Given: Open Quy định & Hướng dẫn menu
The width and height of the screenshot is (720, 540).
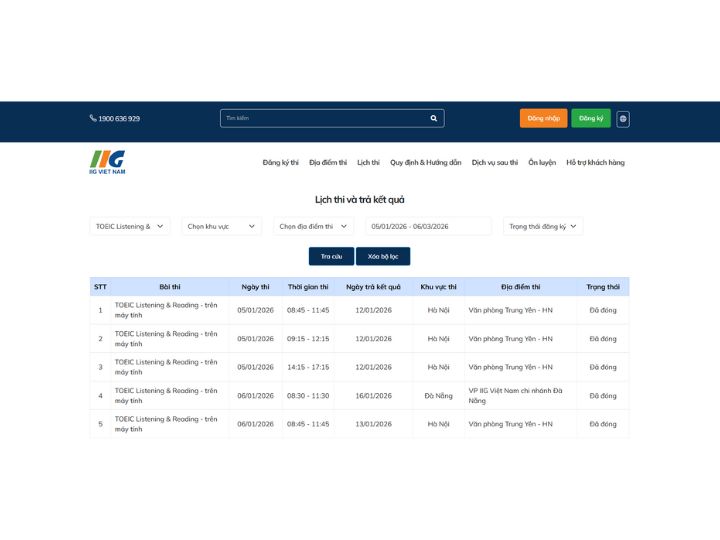Looking at the screenshot, I should tap(426, 163).
